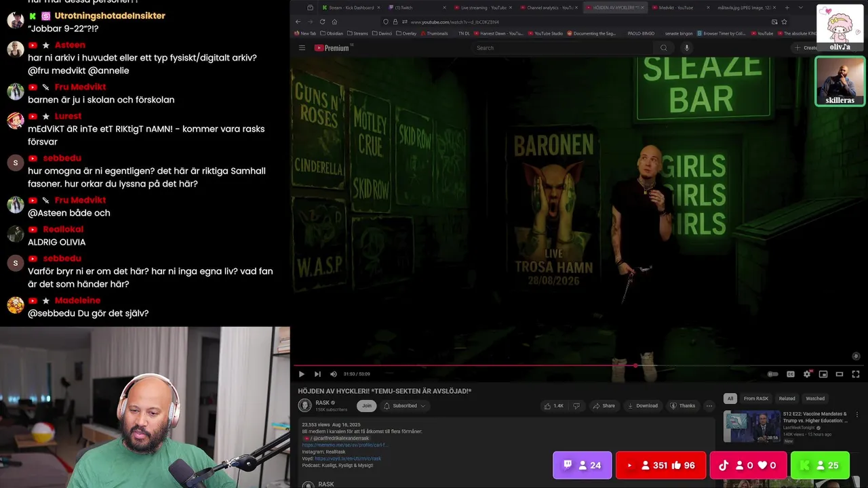
Task: Reload the YouTube page
Action: tap(322, 22)
